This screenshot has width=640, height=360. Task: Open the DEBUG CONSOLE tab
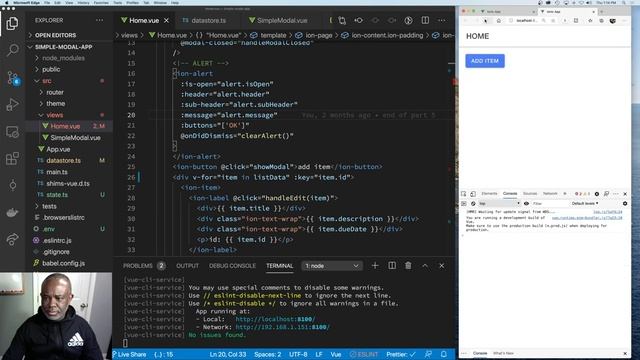[x=232, y=266]
